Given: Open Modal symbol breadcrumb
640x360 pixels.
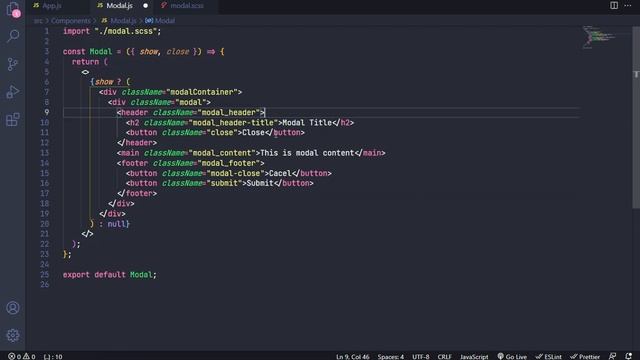Looking at the screenshot, I should 160,20.
